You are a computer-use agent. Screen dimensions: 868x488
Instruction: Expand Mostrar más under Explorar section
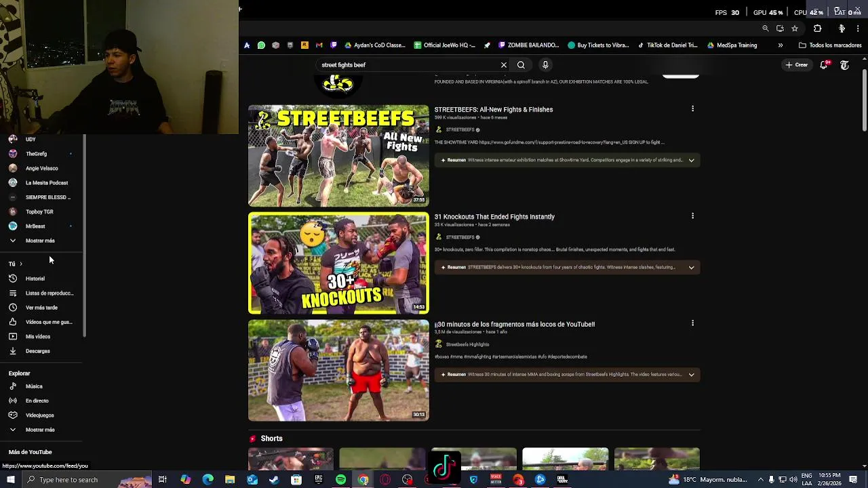(41, 430)
